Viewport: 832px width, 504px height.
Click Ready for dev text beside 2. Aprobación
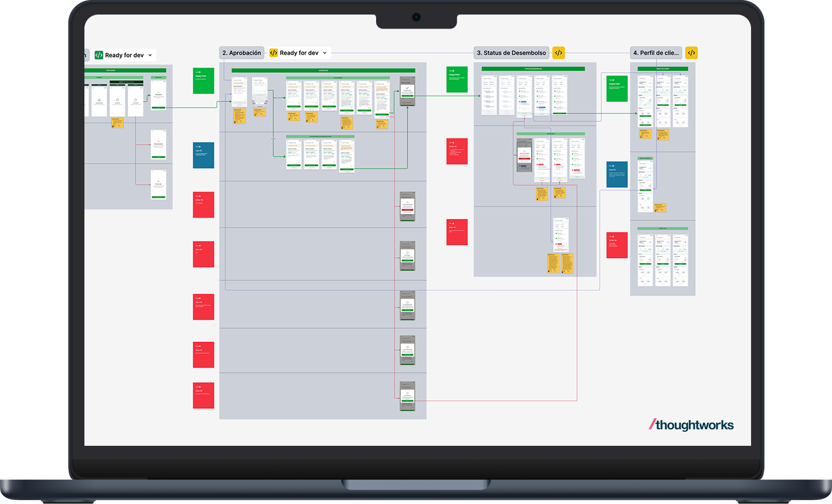tap(299, 53)
